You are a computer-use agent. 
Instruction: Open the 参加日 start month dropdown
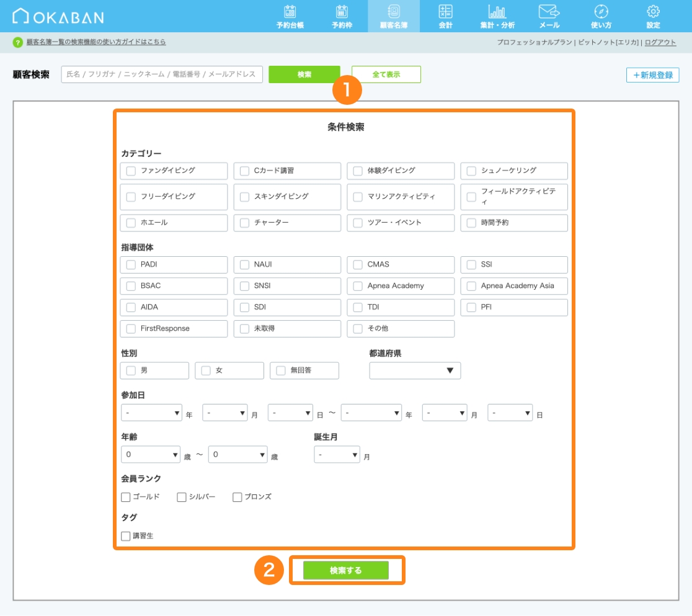[224, 413]
